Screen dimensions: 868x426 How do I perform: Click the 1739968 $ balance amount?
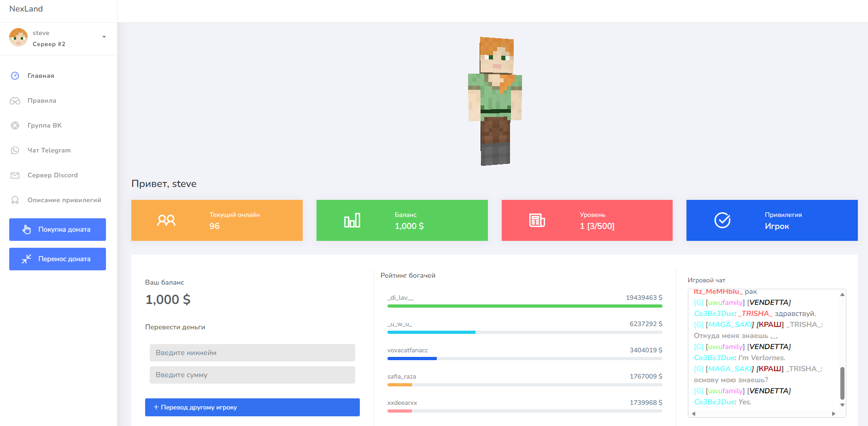646,403
